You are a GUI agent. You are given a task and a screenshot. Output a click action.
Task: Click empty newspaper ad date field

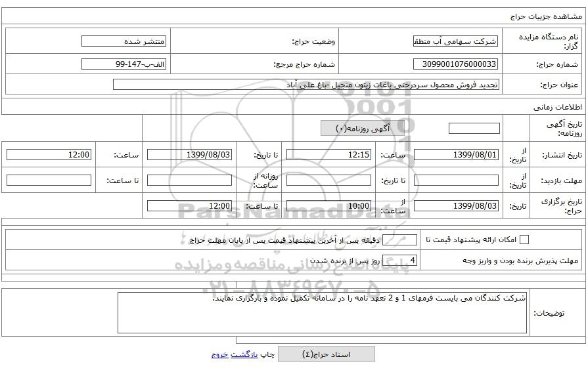pyautogui.click(x=474, y=129)
